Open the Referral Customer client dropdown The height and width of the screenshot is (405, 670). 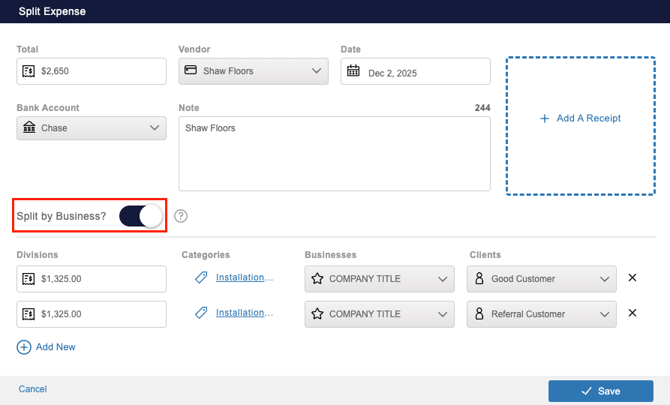point(541,314)
